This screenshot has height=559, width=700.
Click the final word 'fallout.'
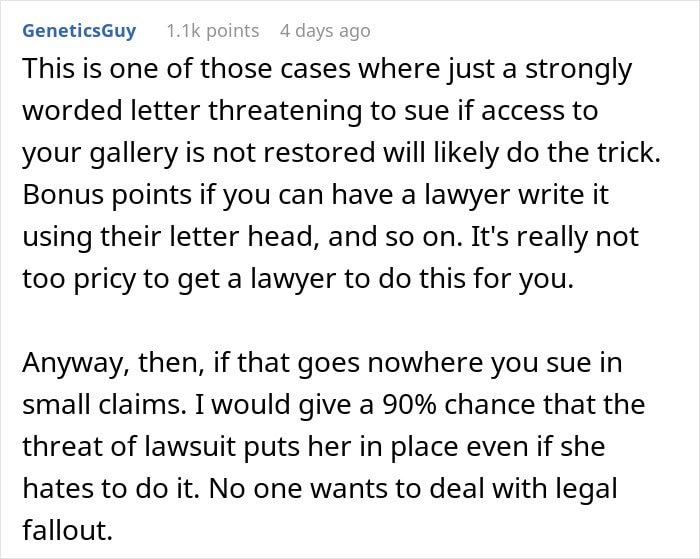67,530
